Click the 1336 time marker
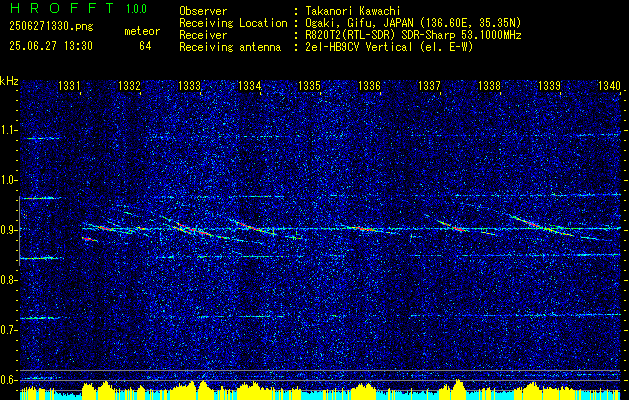 coord(369,85)
